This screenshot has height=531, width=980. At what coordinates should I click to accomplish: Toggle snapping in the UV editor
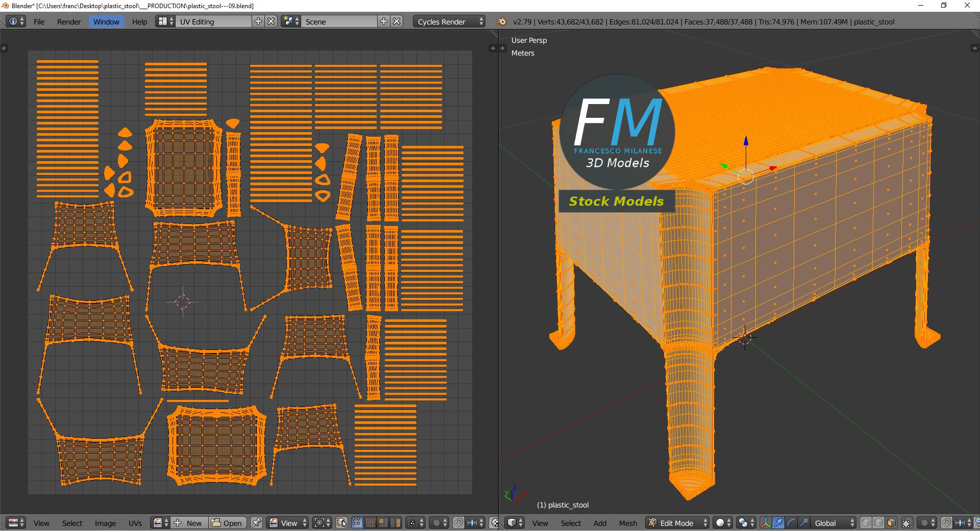click(x=458, y=523)
